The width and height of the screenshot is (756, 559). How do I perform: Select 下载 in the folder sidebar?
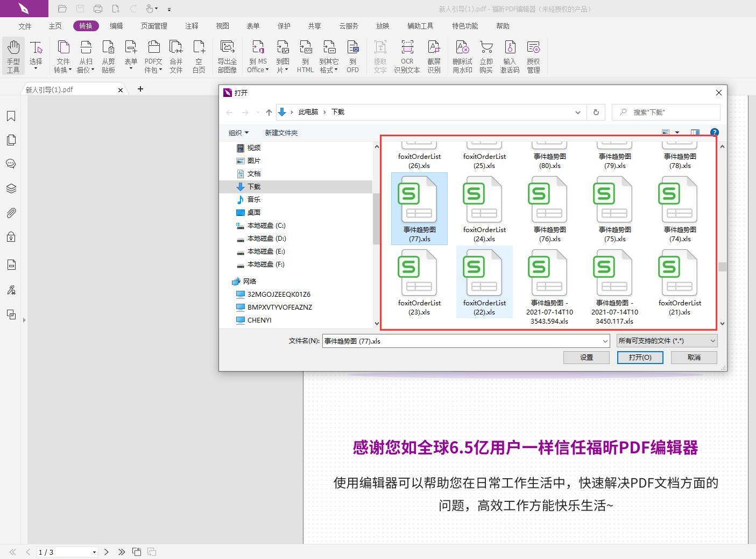tap(253, 186)
